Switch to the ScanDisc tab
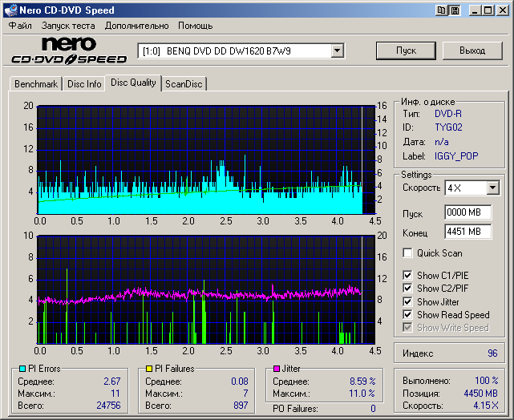The height and width of the screenshot is (420, 514). [x=184, y=84]
